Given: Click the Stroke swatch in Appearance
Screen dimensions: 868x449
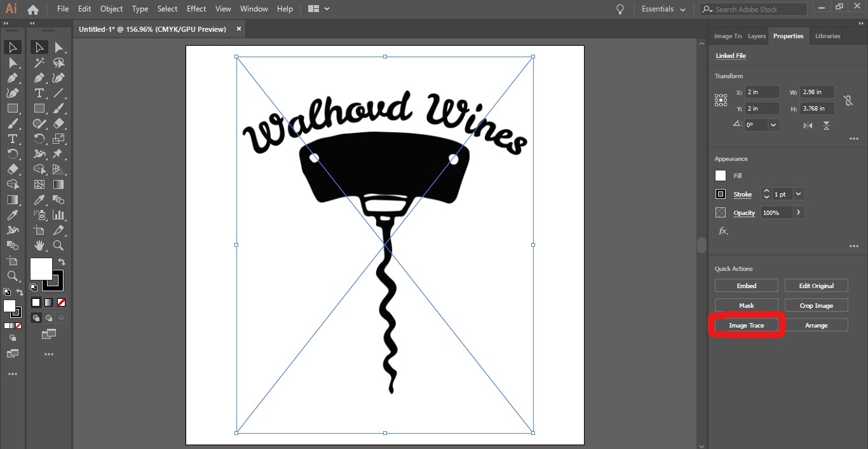Looking at the screenshot, I should (x=721, y=194).
